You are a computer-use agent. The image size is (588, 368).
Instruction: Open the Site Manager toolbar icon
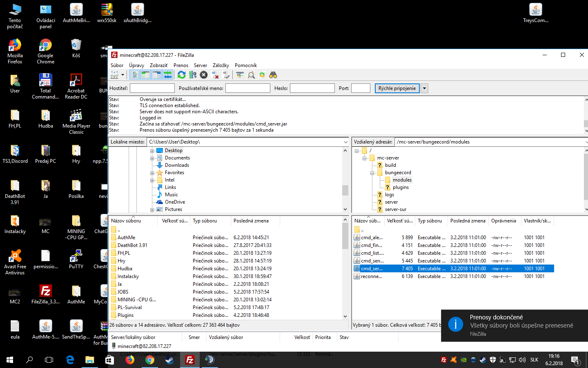(114, 75)
